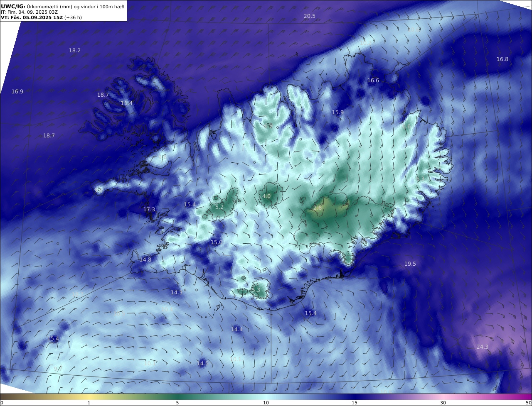Click the colorbar tick label 50
The height and width of the screenshot is (406, 532).
[x=528, y=403]
